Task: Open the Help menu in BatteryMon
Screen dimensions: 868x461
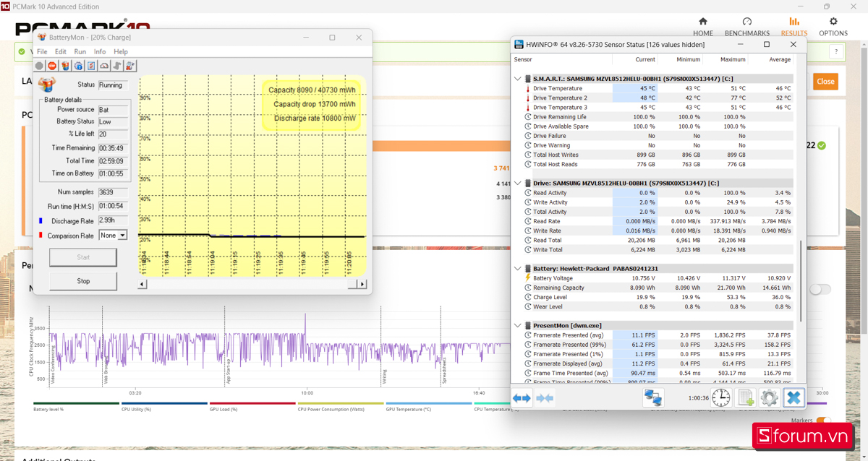Action: pyautogui.click(x=121, y=51)
